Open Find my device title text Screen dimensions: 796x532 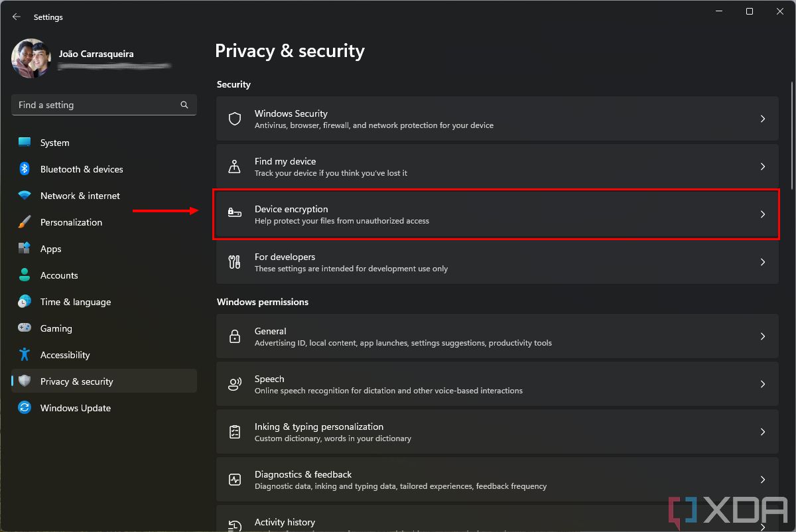285,161
